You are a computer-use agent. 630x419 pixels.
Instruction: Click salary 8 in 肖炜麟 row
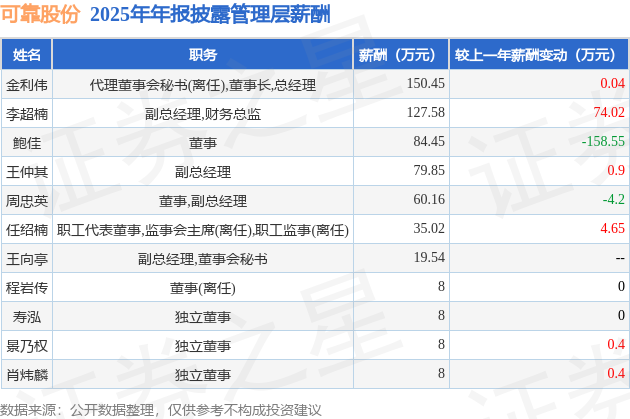click(441, 373)
